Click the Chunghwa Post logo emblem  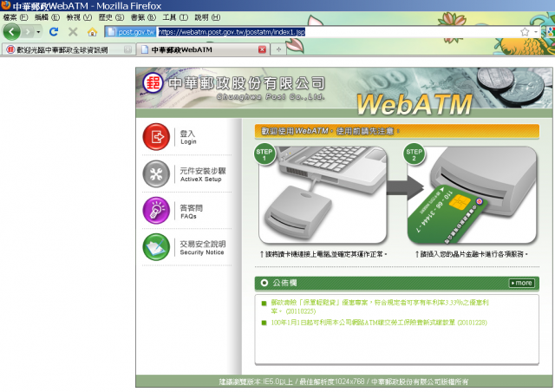(153, 83)
